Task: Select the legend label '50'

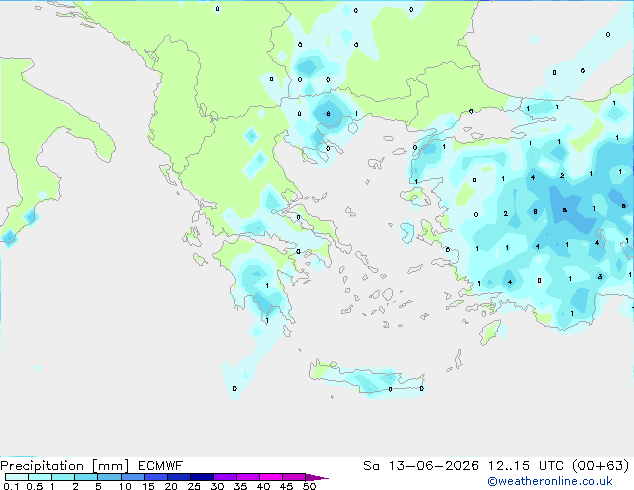Action: pos(310,486)
